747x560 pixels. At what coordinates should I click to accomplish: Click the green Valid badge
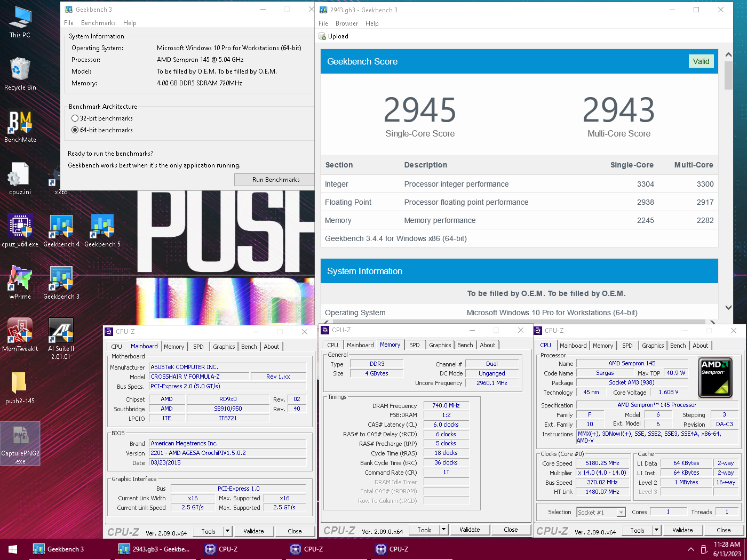[701, 61]
